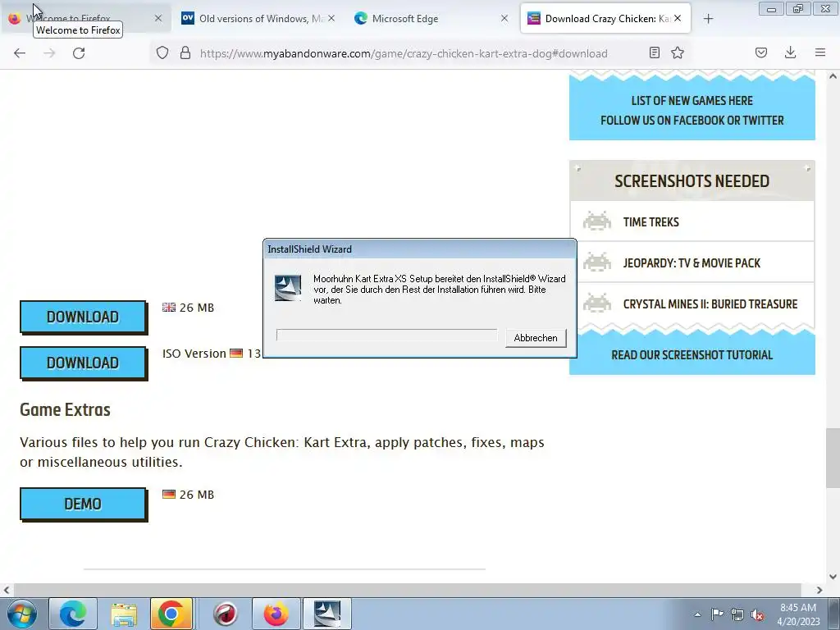
Task: Click the DEMO download button
Action: click(83, 504)
